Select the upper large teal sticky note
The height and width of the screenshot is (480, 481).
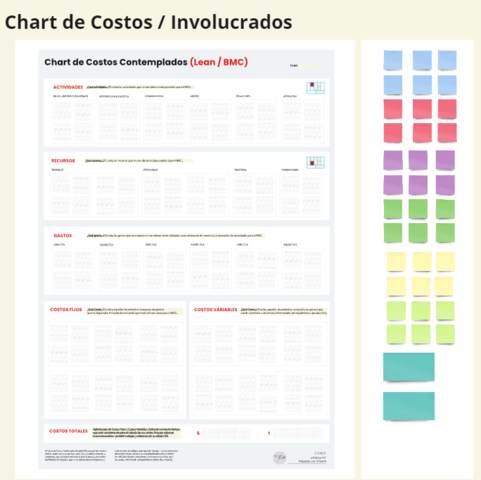[x=409, y=367]
